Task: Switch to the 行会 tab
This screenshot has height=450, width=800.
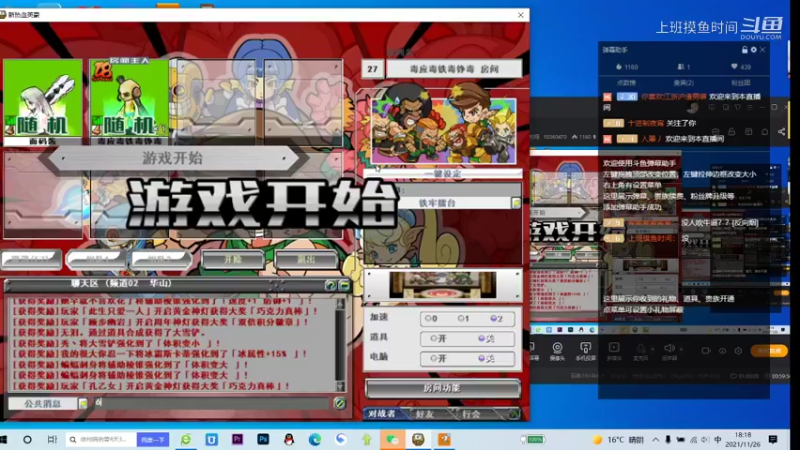Action: (x=471, y=414)
